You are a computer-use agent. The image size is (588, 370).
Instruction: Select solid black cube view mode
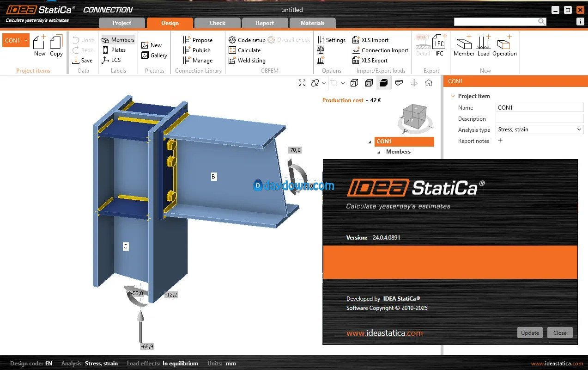click(384, 83)
